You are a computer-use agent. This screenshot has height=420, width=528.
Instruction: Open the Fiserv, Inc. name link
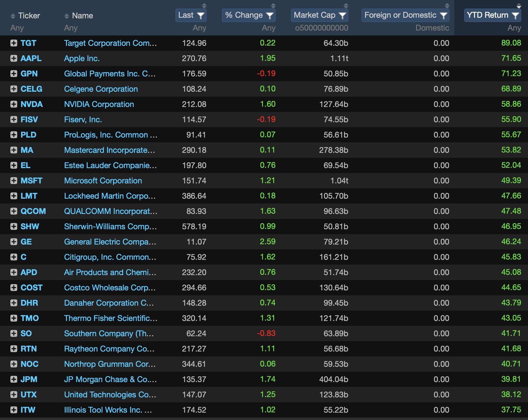point(83,120)
